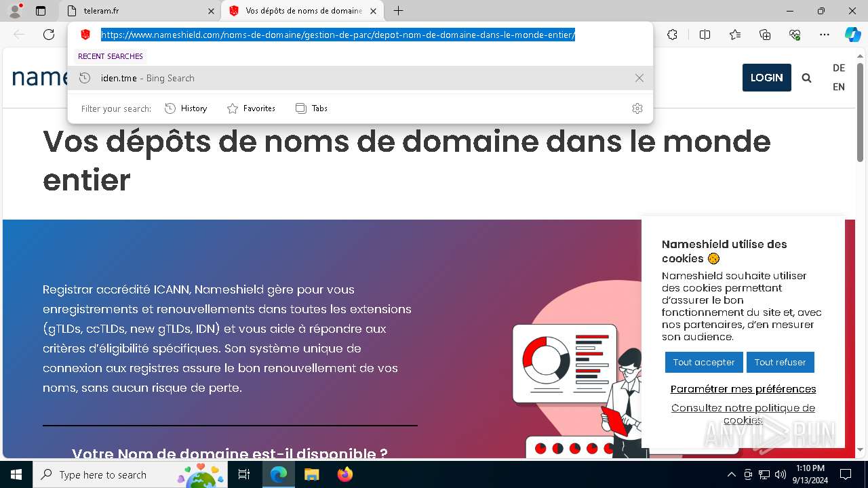Close the Vos dépôts de noms tab
The width and height of the screenshot is (868, 488).
[x=373, y=11]
